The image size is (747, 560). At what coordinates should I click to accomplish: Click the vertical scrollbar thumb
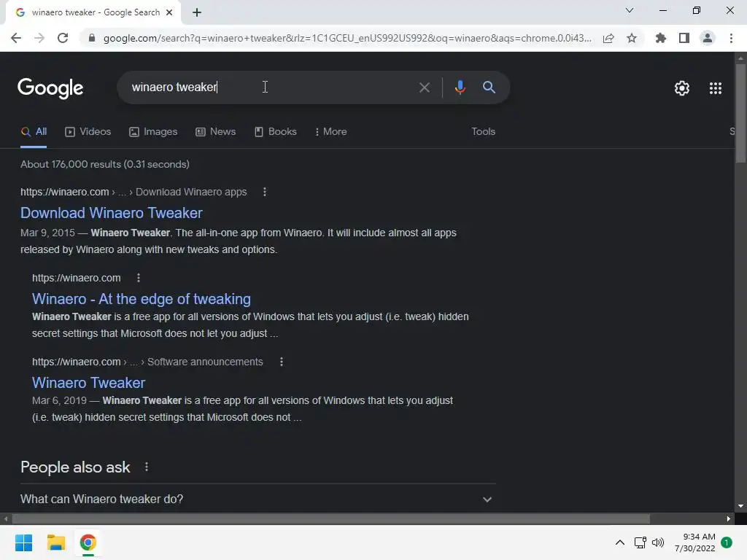tap(740, 113)
